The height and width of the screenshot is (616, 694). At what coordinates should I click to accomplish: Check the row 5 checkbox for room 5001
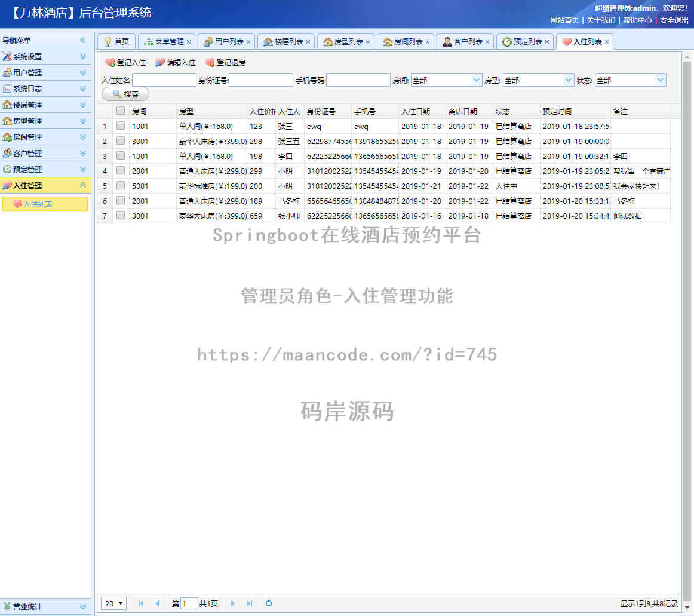(x=121, y=186)
